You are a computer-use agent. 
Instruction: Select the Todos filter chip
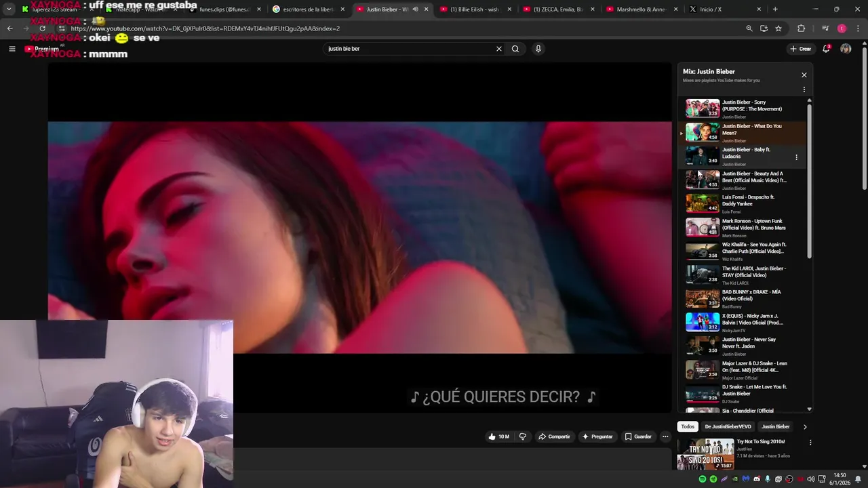688,427
